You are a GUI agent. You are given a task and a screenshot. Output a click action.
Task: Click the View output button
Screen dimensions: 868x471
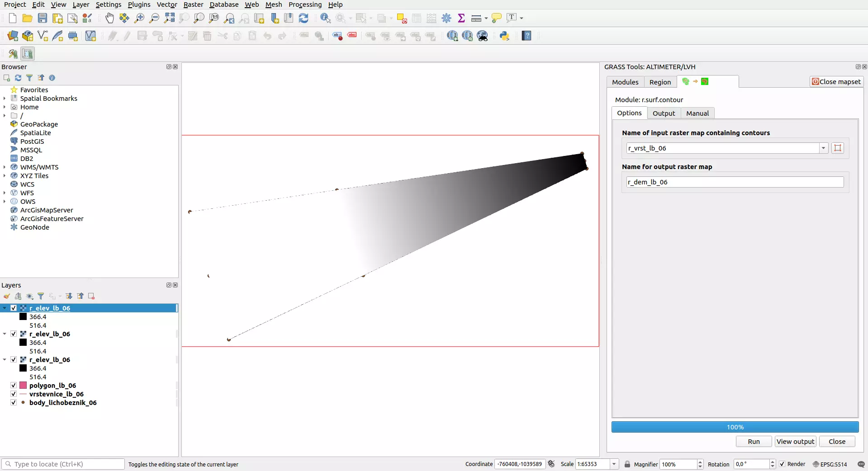[x=795, y=442]
